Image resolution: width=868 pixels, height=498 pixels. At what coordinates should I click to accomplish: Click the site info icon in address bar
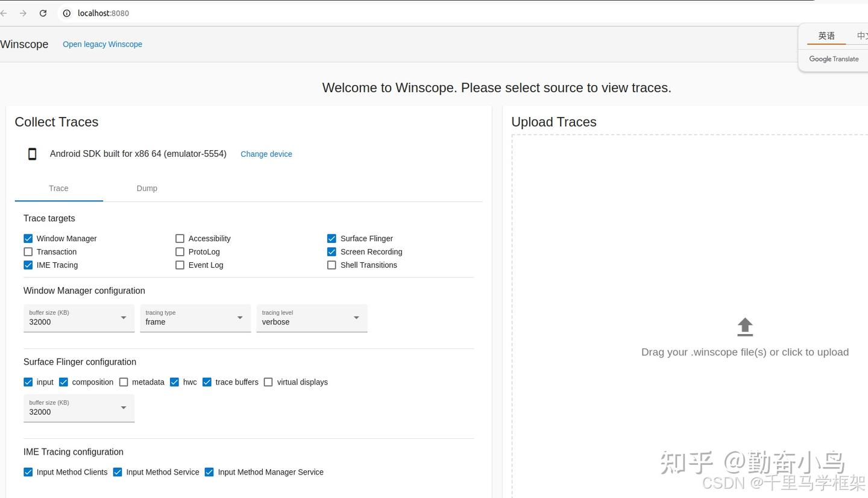(x=67, y=13)
